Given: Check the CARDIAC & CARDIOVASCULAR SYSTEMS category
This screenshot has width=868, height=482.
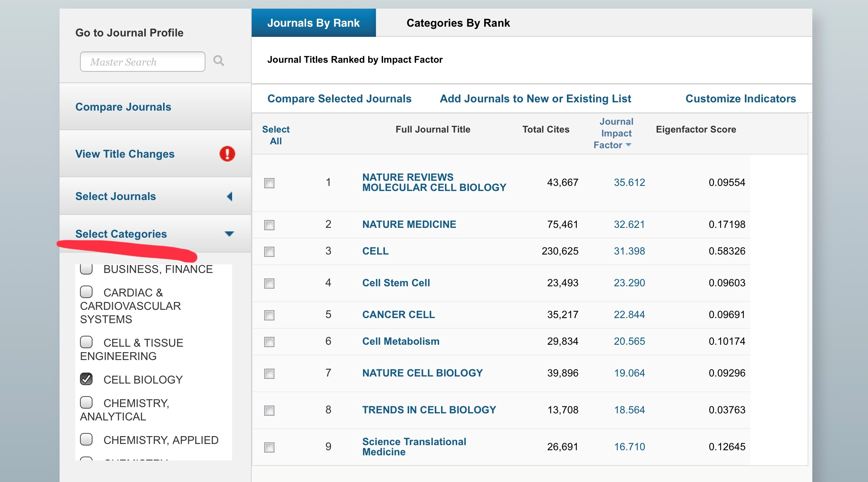Looking at the screenshot, I should point(86,292).
